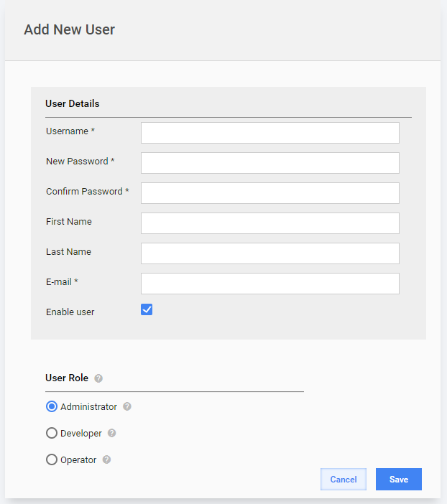Click the help icon next to Developer
447x504 pixels.
[x=111, y=433]
